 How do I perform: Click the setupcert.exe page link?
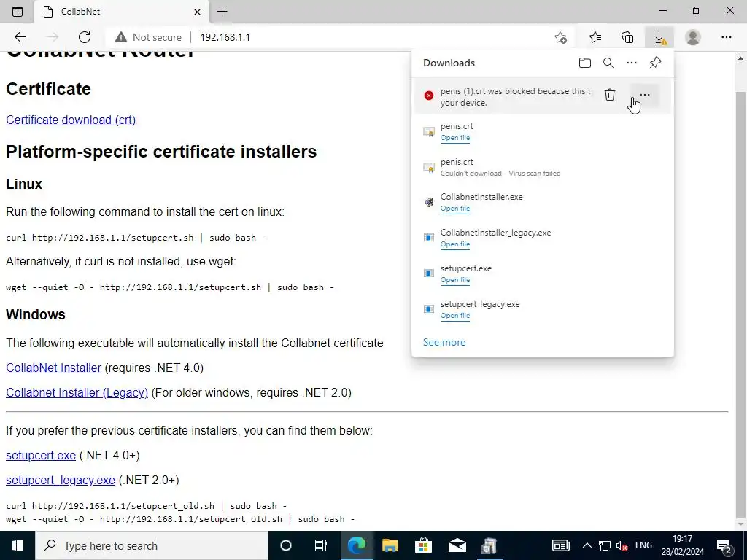(41, 455)
